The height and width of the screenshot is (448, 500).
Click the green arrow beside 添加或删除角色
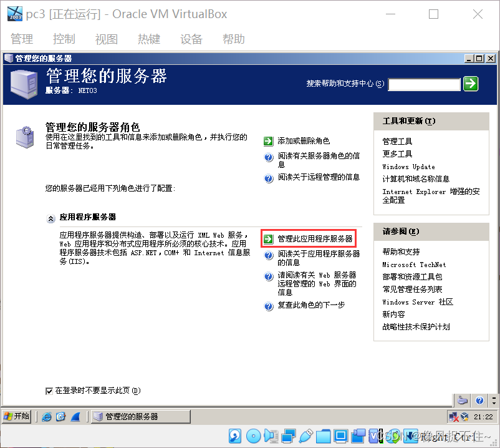[x=269, y=141]
